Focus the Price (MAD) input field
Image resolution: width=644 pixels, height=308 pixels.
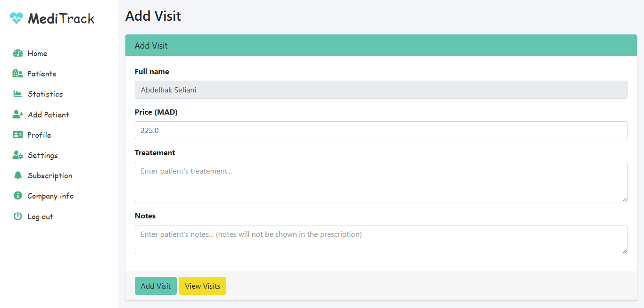tap(381, 130)
